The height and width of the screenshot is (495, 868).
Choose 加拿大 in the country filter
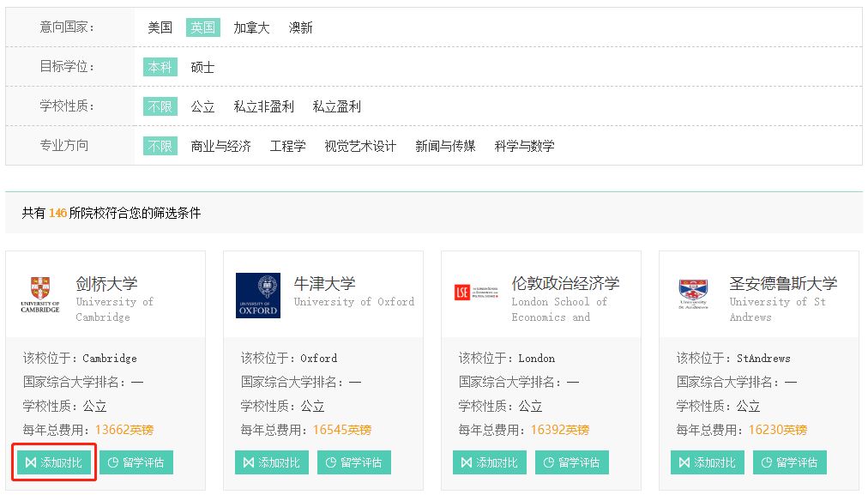click(x=251, y=27)
